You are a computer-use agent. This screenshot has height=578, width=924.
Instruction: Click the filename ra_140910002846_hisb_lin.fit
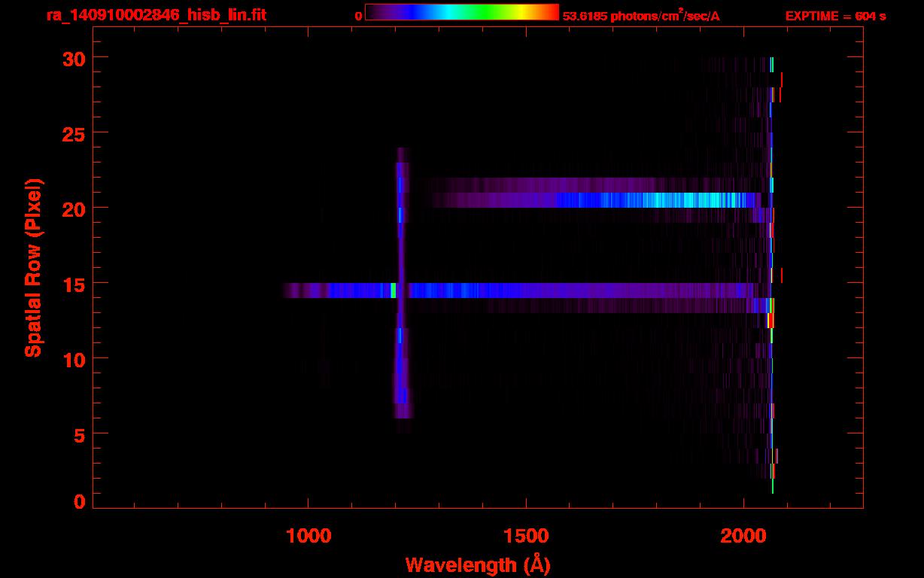click(x=156, y=15)
